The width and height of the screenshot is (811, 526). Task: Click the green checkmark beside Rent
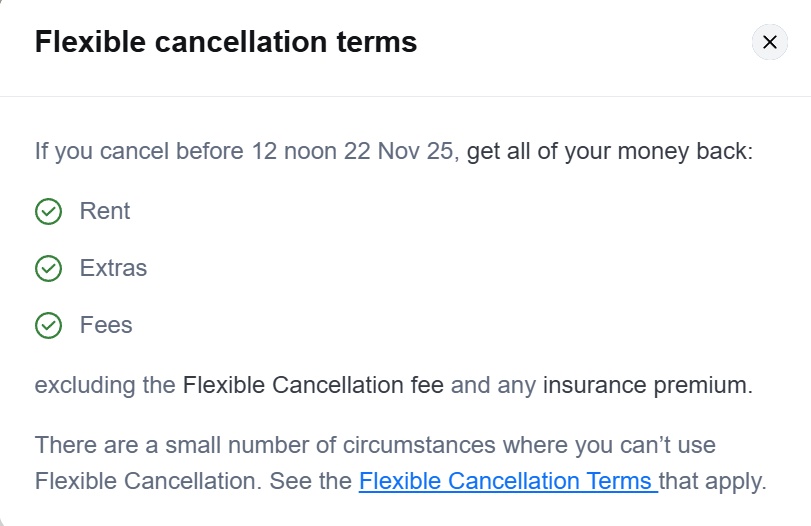pos(48,211)
